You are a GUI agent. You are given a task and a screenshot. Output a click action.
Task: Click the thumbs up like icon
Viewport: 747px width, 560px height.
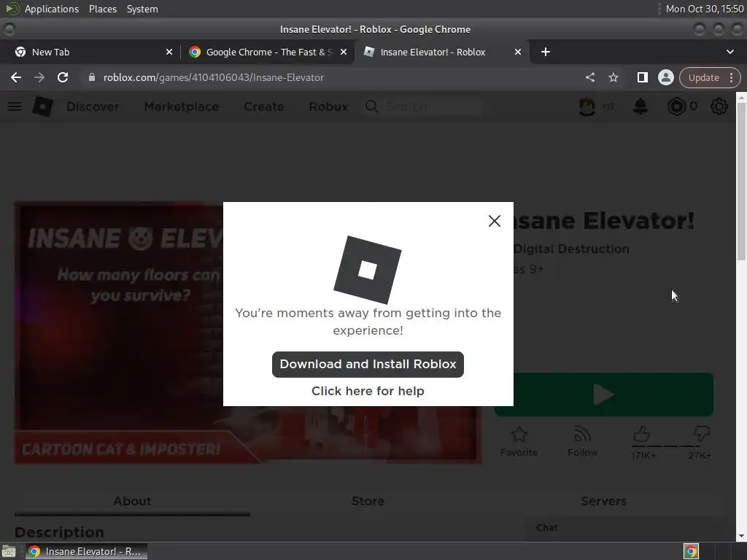tap(642, 434)
